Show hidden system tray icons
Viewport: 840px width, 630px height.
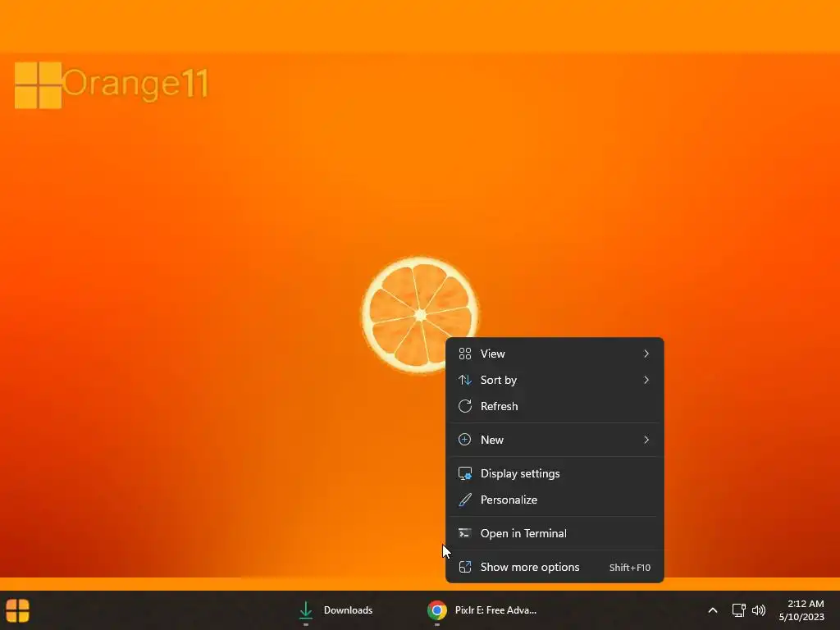[713, 610]
